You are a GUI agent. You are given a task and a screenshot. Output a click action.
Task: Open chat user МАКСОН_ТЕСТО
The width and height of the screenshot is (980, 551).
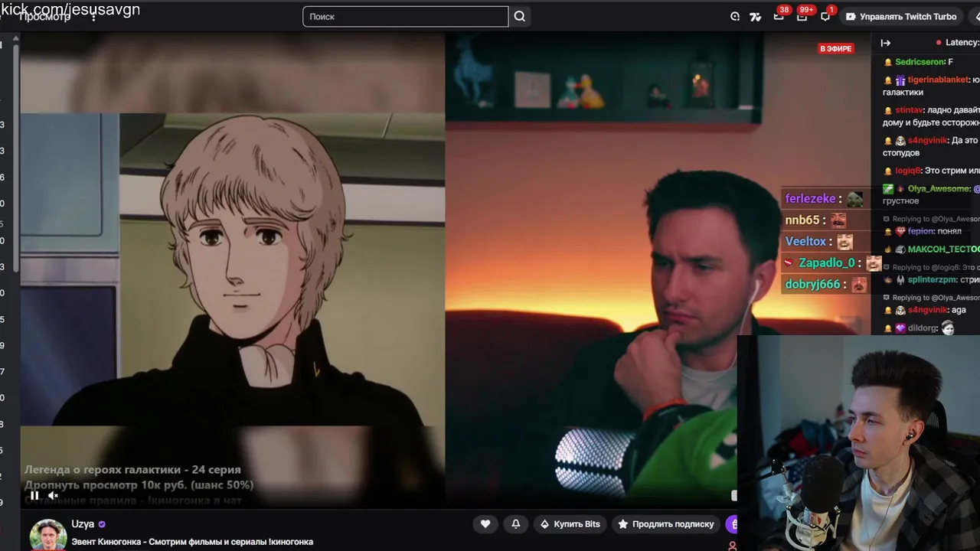(x=943, y=249)
